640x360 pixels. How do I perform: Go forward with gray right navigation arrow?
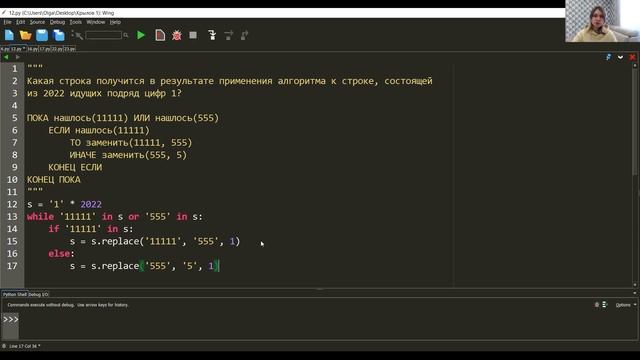pos(18,57)
